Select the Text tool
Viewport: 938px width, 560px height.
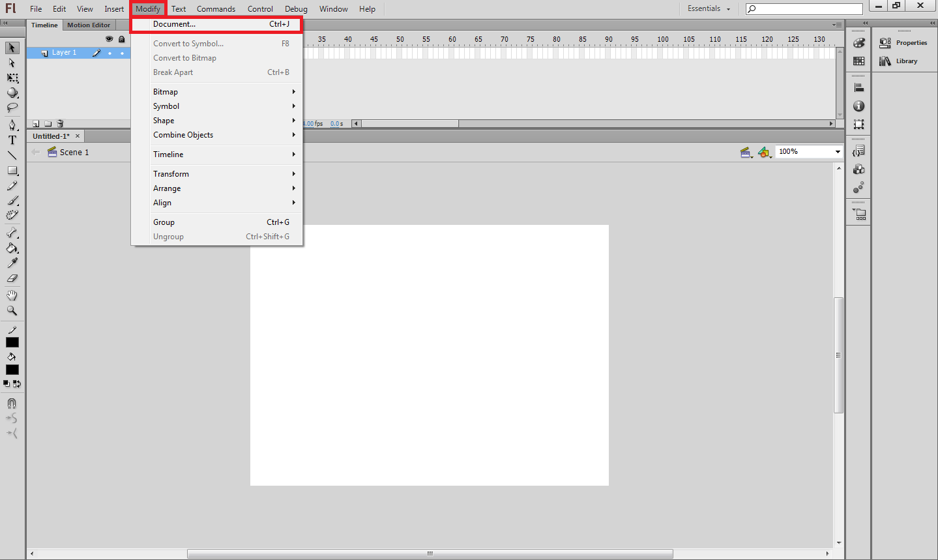[x=12, y=140]
